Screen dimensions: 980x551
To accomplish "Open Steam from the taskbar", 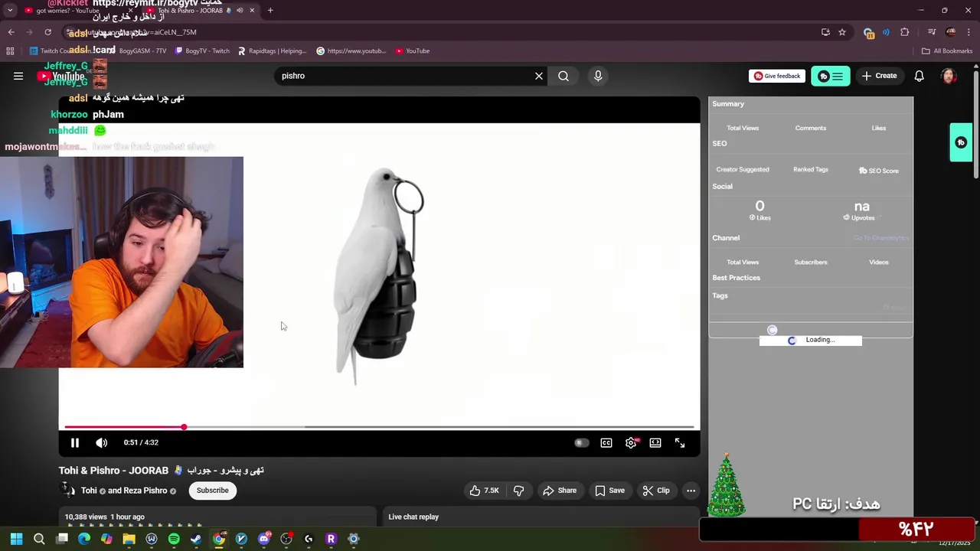I will coord(196,539).
